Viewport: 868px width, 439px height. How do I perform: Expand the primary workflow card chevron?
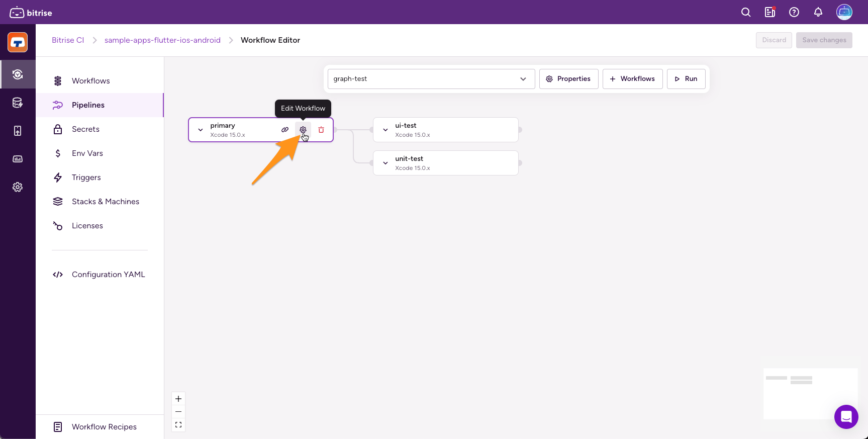(x=201, y=130)
